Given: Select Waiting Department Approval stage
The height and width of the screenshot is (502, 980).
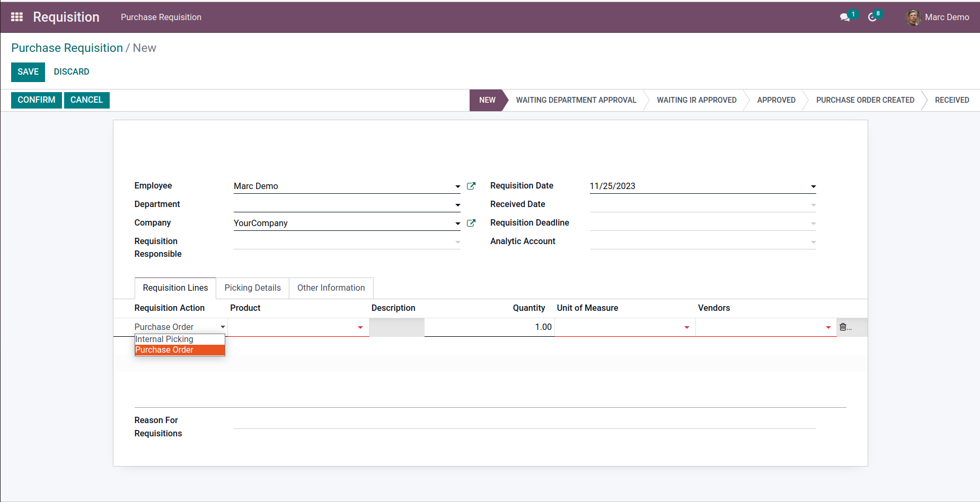Looking at the screenshot, I should [x=576, y=100].
